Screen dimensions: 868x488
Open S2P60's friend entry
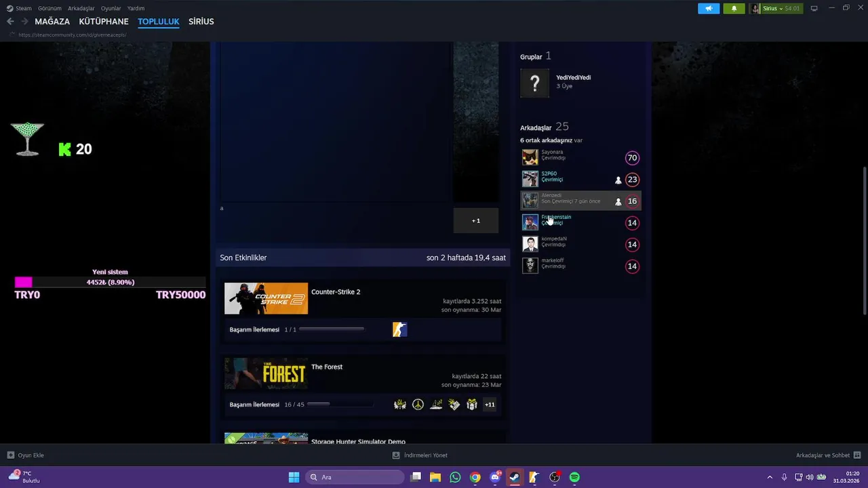click(580, 180)
